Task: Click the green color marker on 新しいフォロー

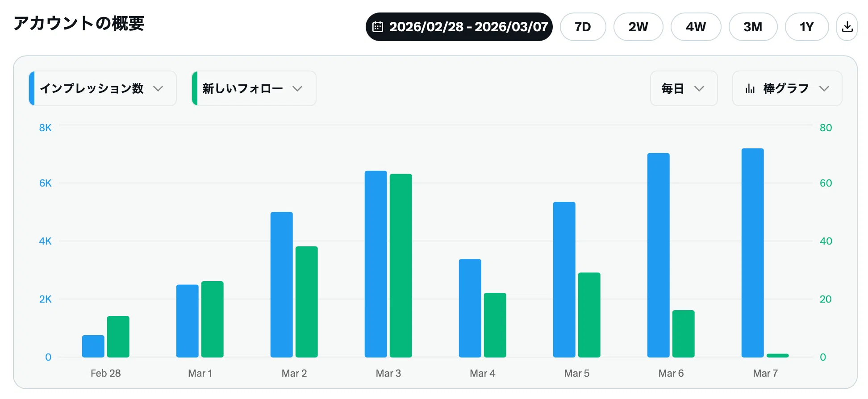Action: [195, 88]
